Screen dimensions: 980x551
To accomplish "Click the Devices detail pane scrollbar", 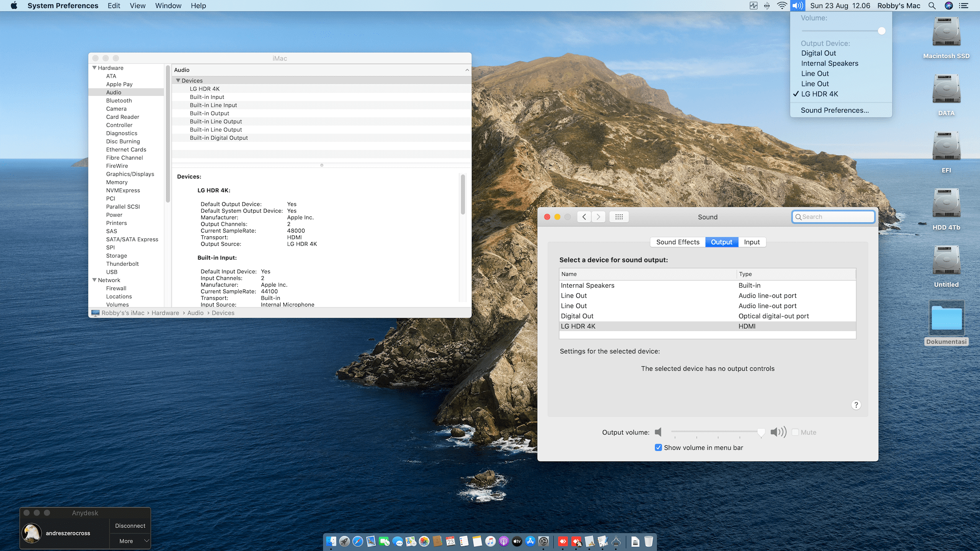I will [x=462, y=194].
